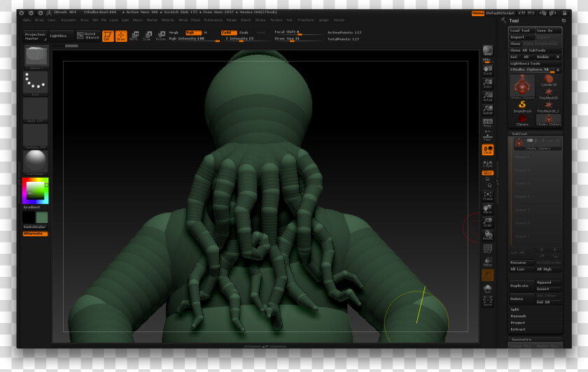Select the Cylinder3D tool
This screenshot has height=372, width=588.
coord(549,80)
